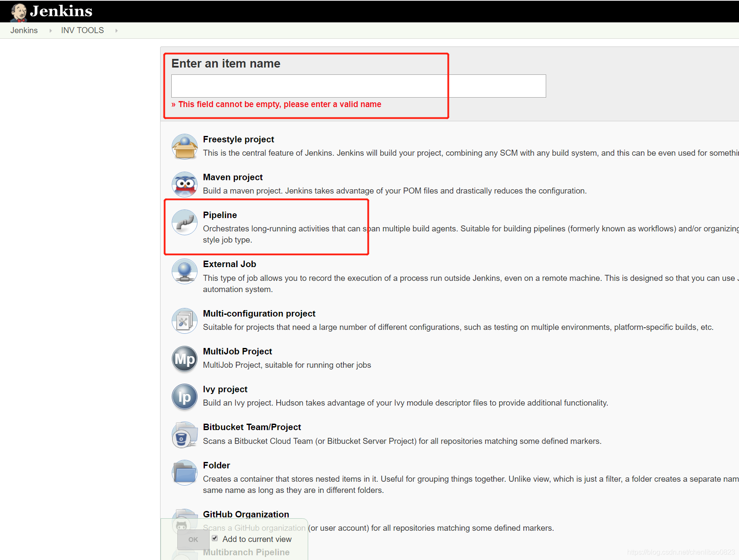Image resolution: width=739 pixels, height=560 pixels.
Task: Choose the Maven project title
Action: pos(233,177)
